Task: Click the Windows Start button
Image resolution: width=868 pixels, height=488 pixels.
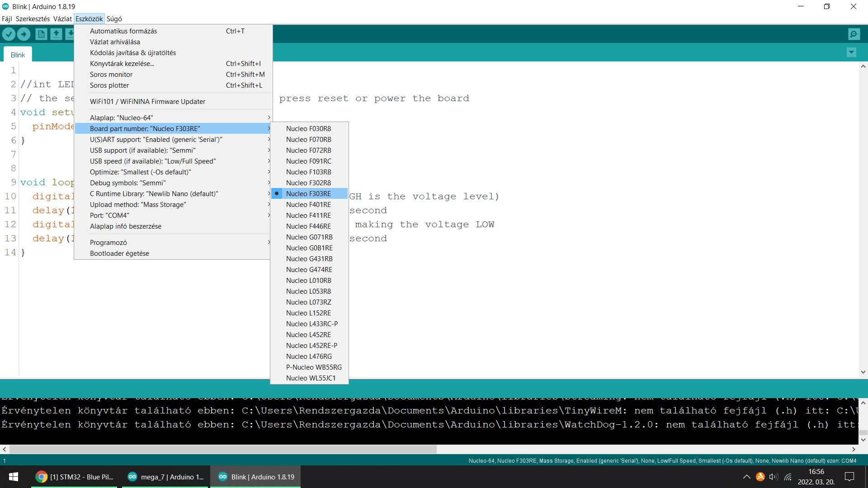Action: pyautogui.click(x=14, y=477)
